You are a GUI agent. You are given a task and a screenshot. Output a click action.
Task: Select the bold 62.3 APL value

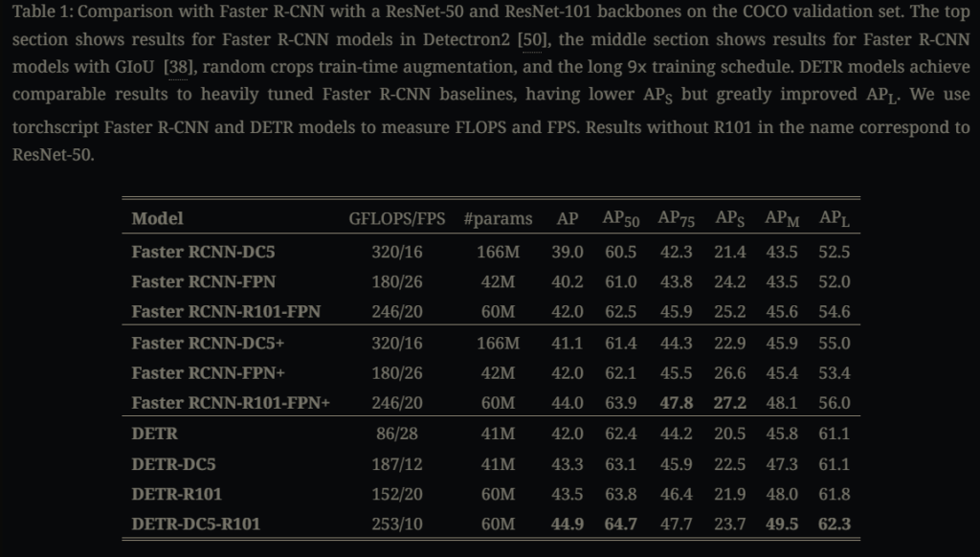point(835,524)
